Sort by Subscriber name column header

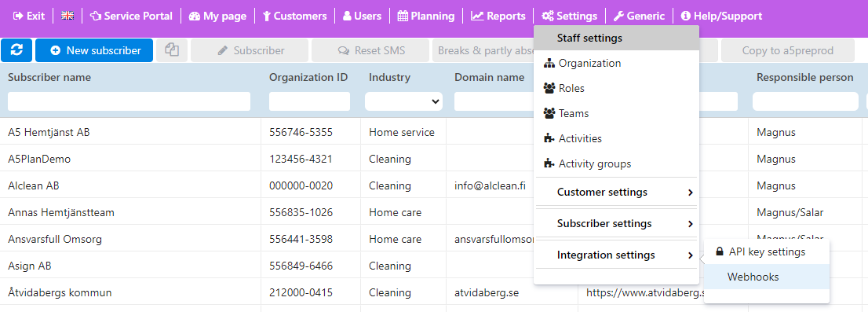(x=49, y=78)
